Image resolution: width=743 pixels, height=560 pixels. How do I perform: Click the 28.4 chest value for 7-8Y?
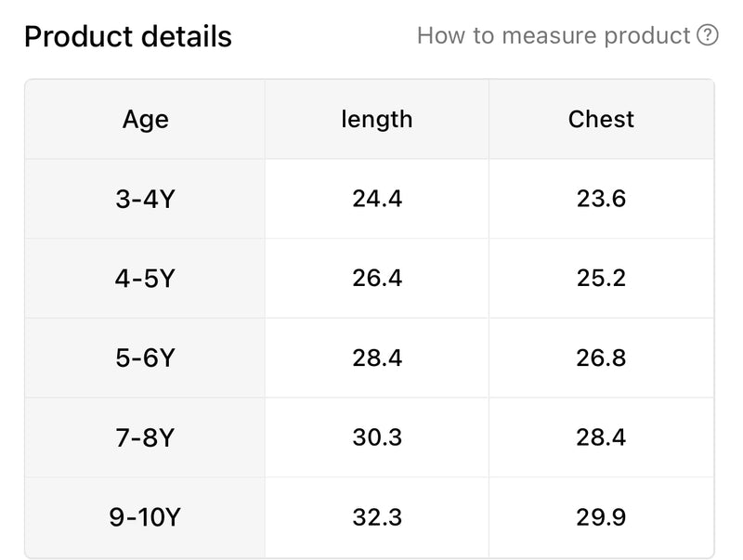tap(601, 437)
